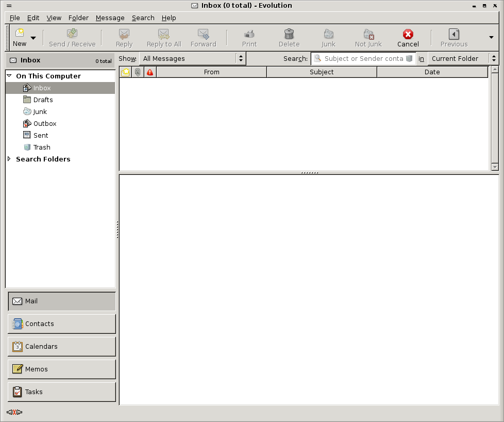Click the Previous message icon
This screenshot has height=422, width=504.
[x=453, y=34]
